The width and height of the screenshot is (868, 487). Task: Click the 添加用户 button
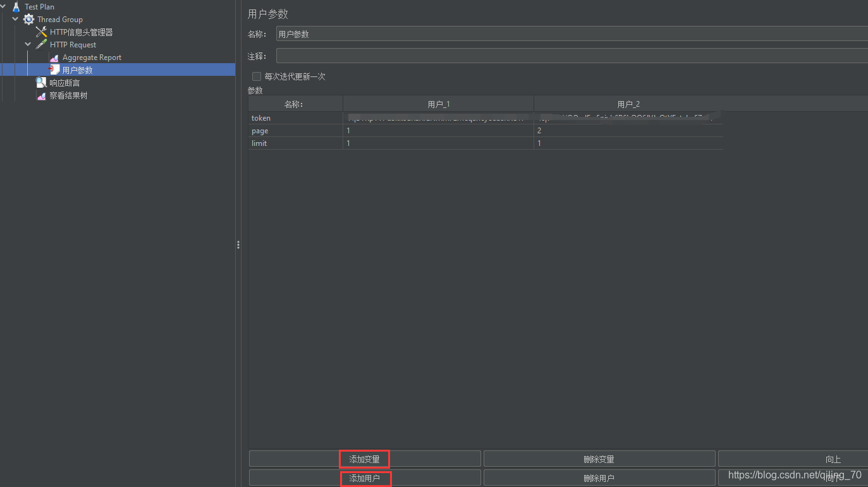pyautogui.click(x=365, y=478)
